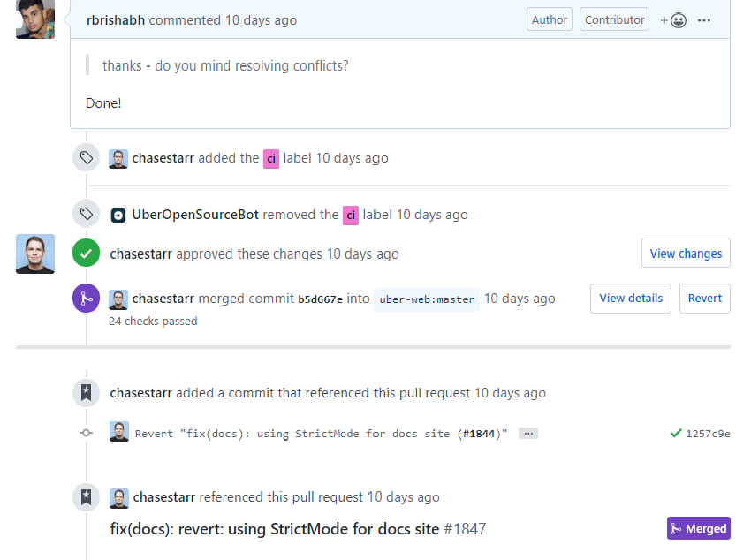The width and height of the screenshot is (751, 560).
Task: Click the ci label removed by UberOpenSourceBot
Action: point(351,215)
